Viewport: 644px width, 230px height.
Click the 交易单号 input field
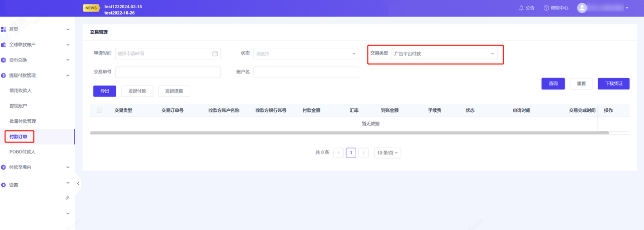point(168,72)
